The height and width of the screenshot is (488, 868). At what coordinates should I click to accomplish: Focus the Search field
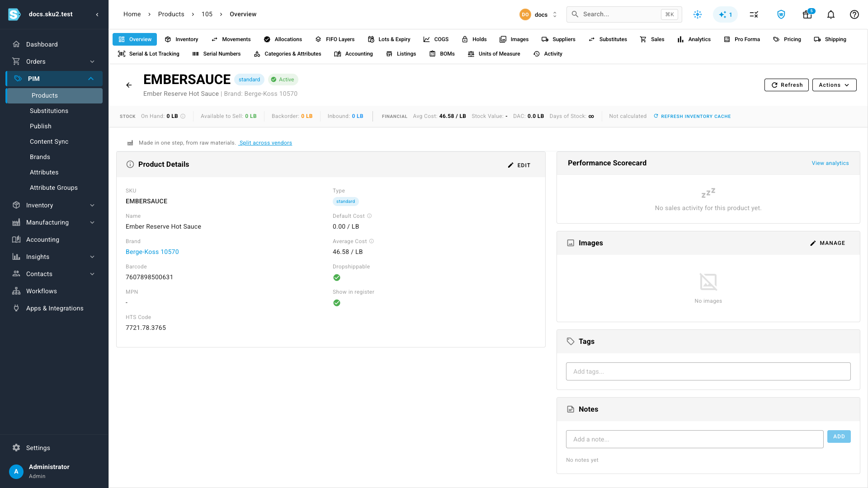tap(624, 14)
